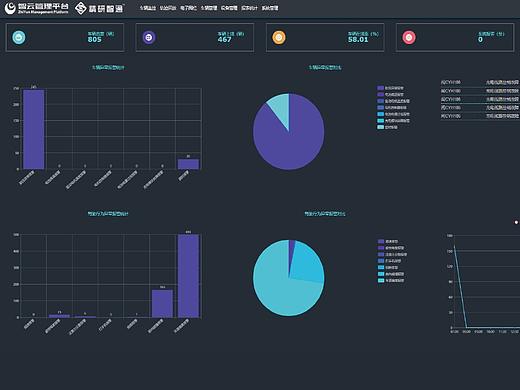Click the value 58.01 in the third stat card
Image resolution: width=520 pixels, height=390 pixels.
click(x=358, y=39)
